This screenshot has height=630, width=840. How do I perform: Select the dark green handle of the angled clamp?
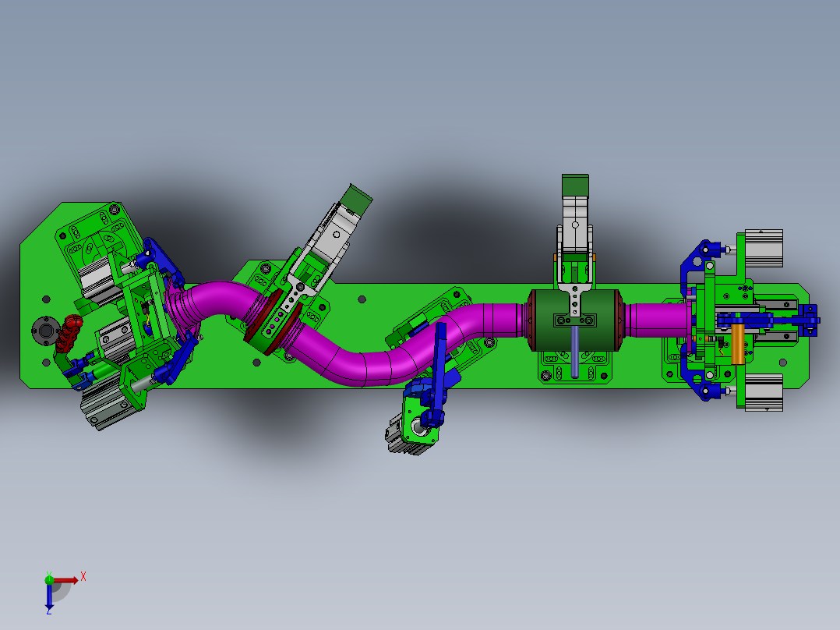[x=358, y=200]
